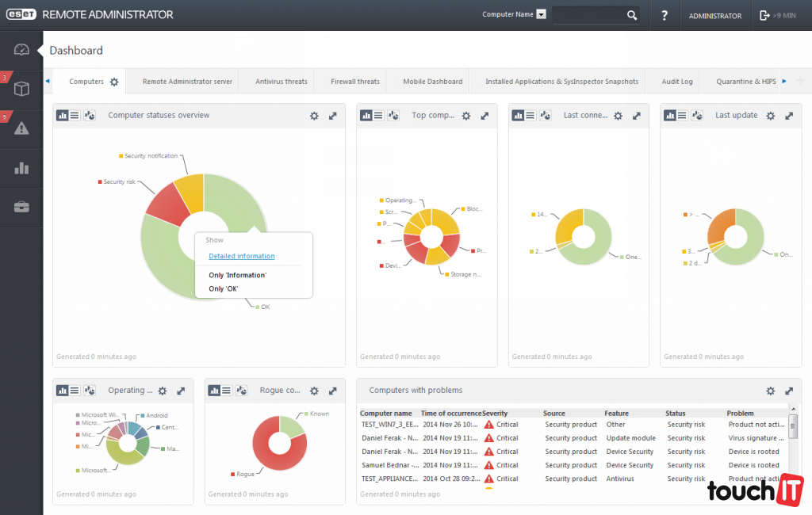Switch Operating ... panel to table view
This screenshot has height=515, width=812.
[x=75, y=391]
